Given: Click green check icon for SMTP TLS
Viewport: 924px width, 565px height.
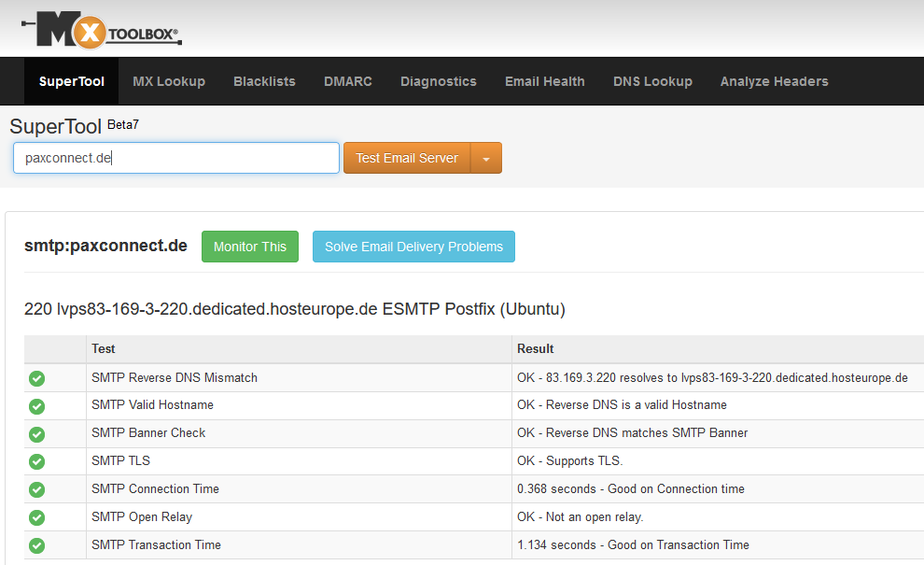Looking at the screenshot, I should click(x=36, y=461).
